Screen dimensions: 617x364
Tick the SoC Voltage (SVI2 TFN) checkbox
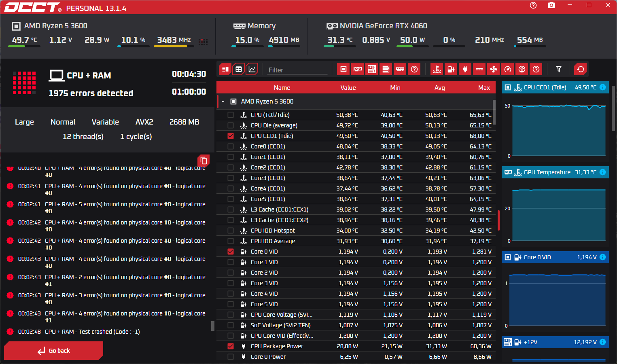tap(231, 325)
